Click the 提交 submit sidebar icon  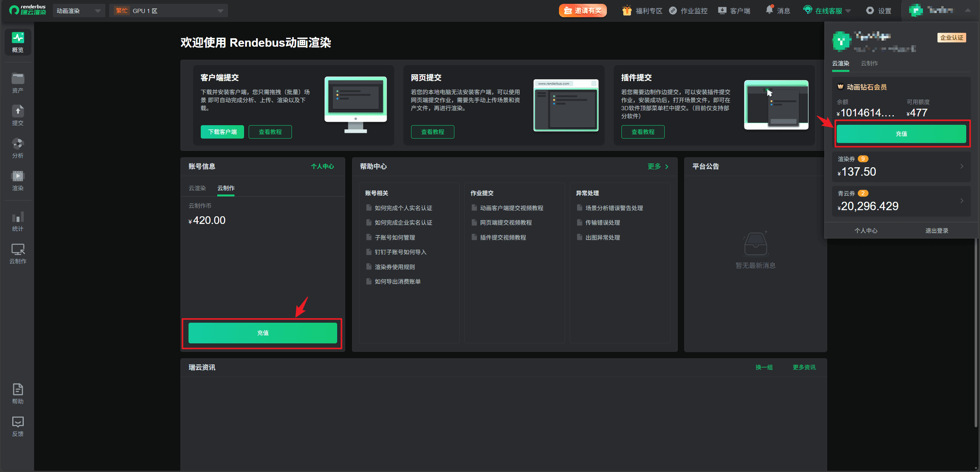(18, 112)
